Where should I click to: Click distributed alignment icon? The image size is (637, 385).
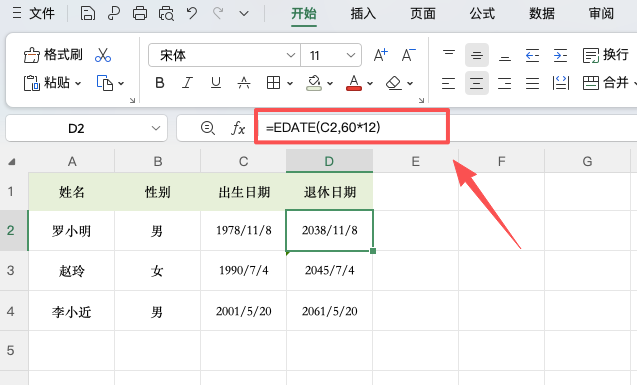pos(561,83)
